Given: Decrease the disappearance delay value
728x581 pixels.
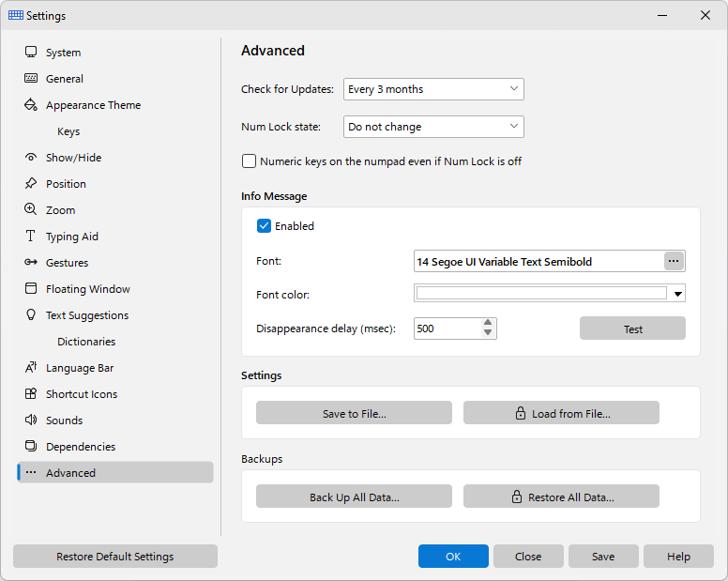Looking at the screenshot, I should (488, 332).
